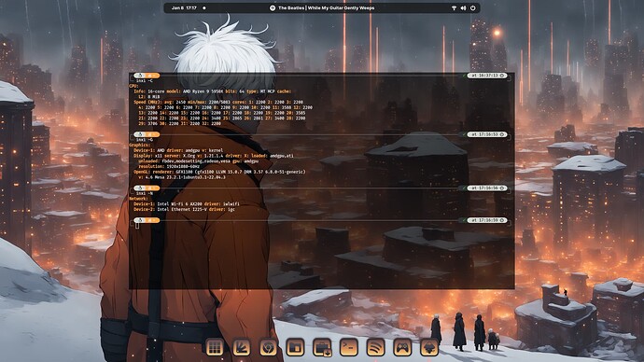Click the "CPU:" heading in terminal
The height and width of the screenshot is (362, 644).
pyautogui.click(x=133, y=86)
